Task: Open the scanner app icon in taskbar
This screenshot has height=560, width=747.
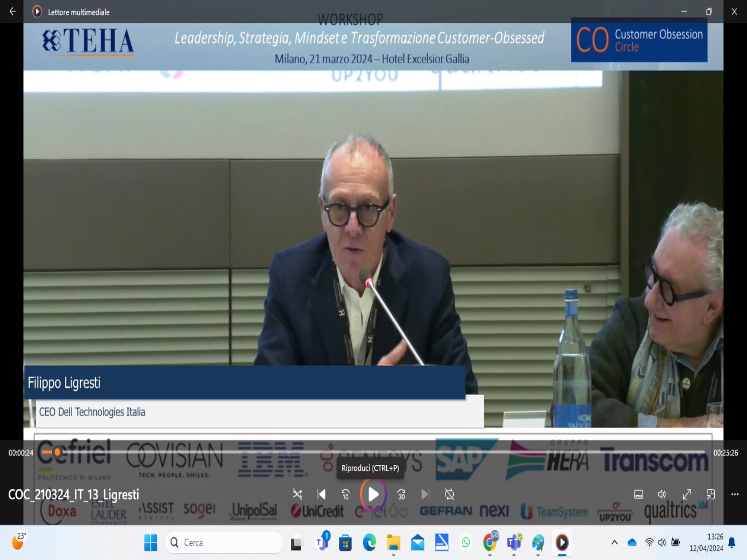Action: pos(442,542)
